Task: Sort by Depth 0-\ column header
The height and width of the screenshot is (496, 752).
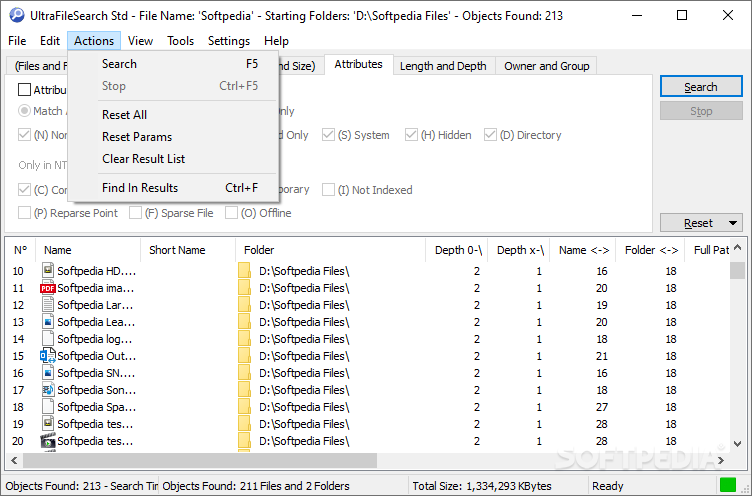Action: pos(457,250)
